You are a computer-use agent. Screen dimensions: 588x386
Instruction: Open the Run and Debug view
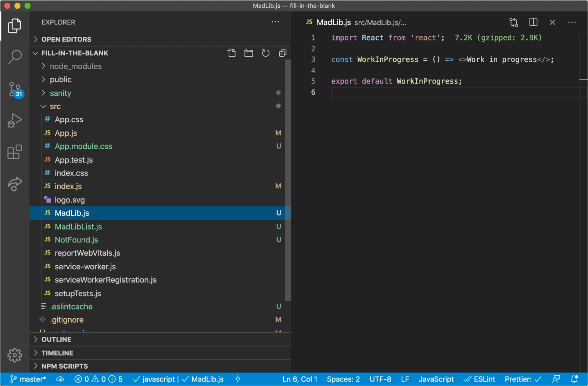(15, 120)
